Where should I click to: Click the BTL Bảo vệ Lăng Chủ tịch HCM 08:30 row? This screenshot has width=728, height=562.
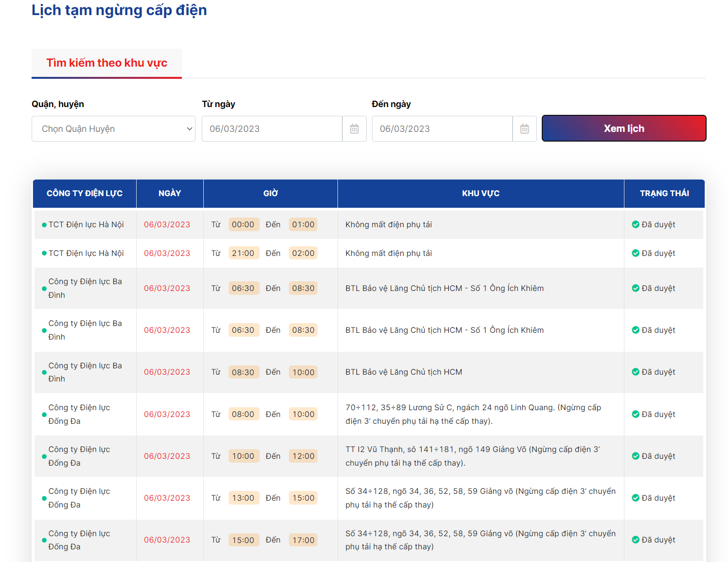[369, 372]
